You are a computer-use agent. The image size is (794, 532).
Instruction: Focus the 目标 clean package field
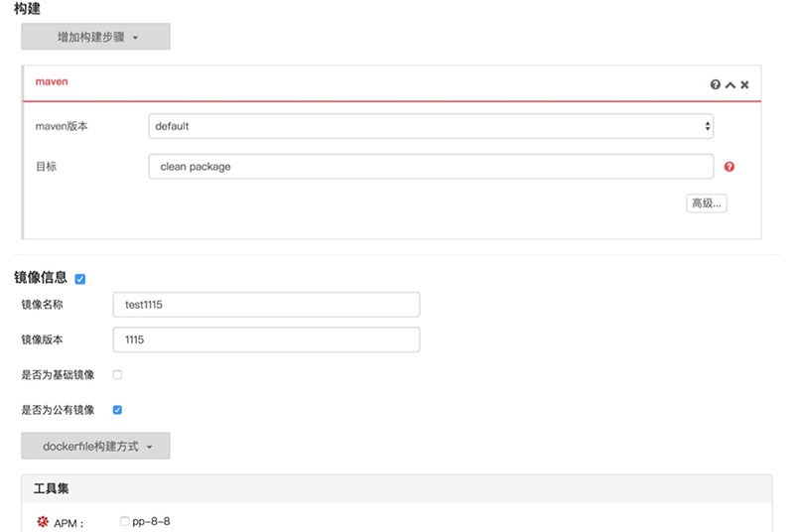pyautogui.click(x=431, y=167)
